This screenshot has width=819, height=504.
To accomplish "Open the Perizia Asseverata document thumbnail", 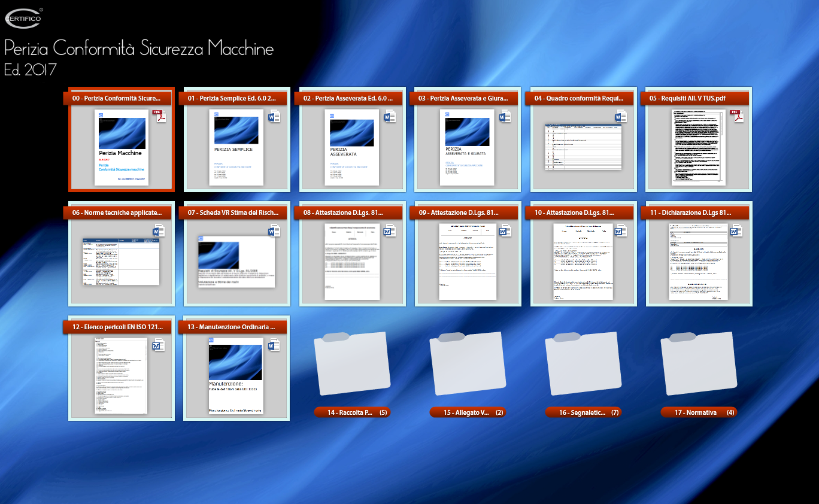I will [x=353, y=147].
